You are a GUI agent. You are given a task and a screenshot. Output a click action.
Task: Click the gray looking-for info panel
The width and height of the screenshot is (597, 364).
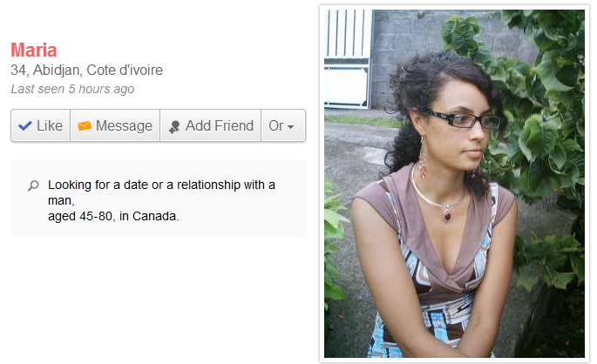tap(159, 199)
